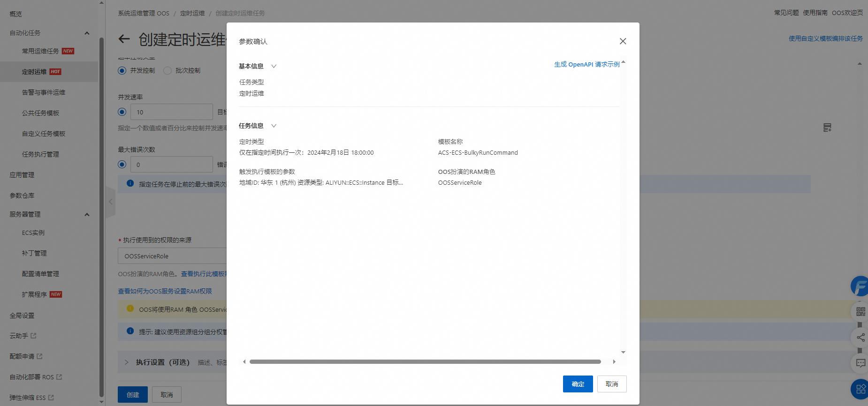This screenshot has width=868, height=406.
Task: Click warning icon beside OOS将使用RAM notice
Action: pyautogui.click(x=130, y=308)
